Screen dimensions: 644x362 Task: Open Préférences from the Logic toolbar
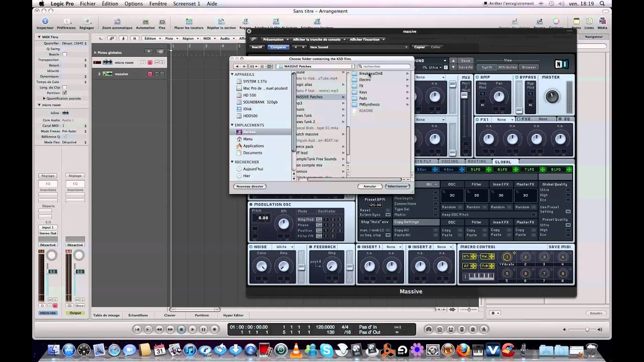click(66, 22)
